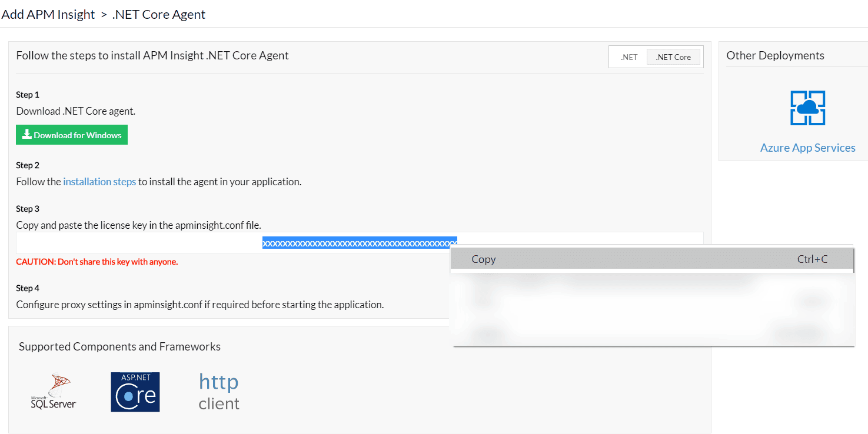Select the Microsoft SQL Server icon
Screen dimensions: 868x434
pyautogui.click(x=52, y=391)
